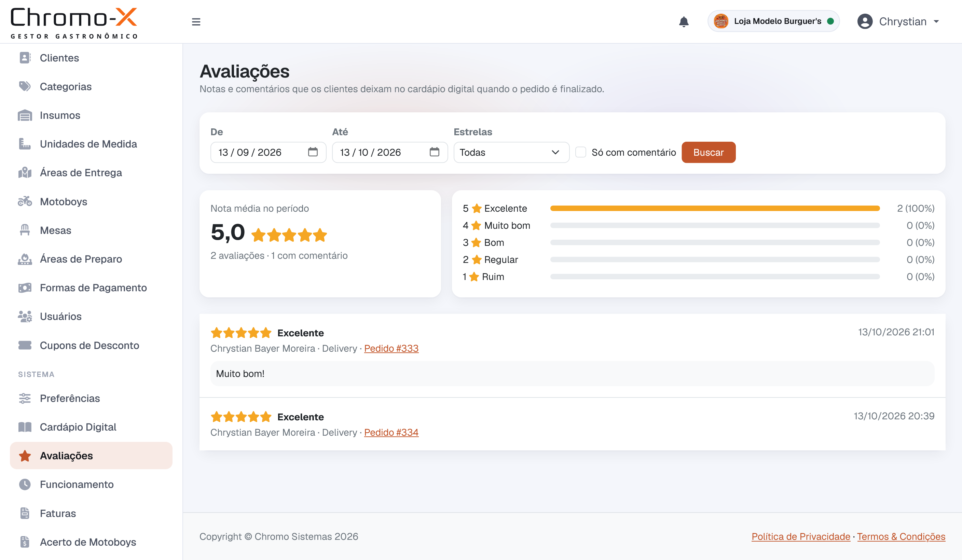Expand the Estrelas Todas dropdown
The height and width of the screenshot is (560, 962).
pyautogui.click(x=511, y=152)
